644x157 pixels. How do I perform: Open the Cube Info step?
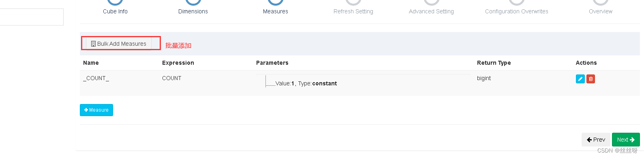tap(115, 11)
